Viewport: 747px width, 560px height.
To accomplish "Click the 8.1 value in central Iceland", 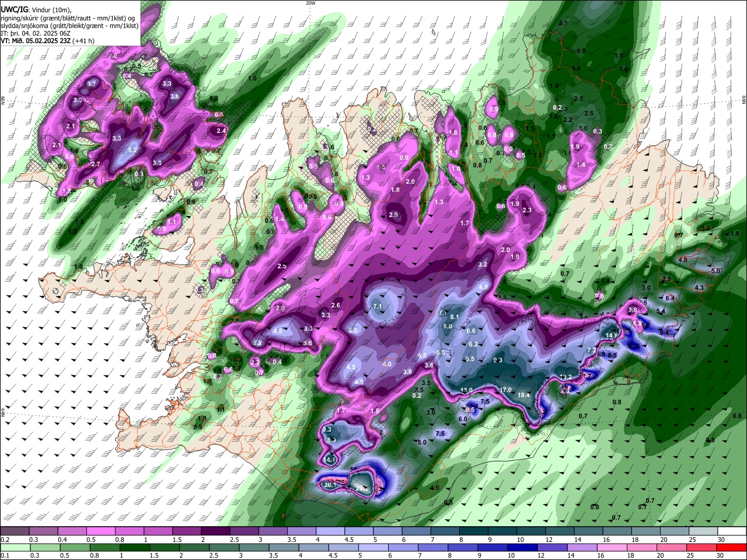I will (455, 317).
